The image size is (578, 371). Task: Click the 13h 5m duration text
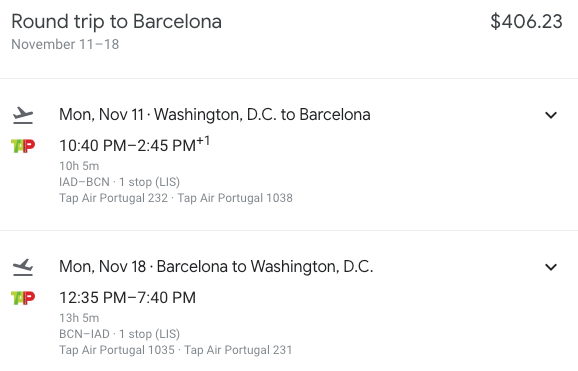point(79,318)
